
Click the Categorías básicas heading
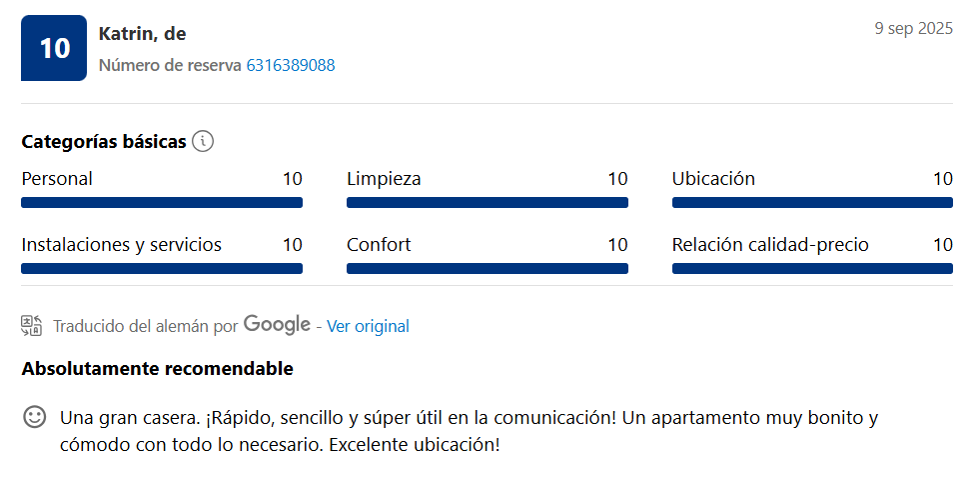(104, 142)
